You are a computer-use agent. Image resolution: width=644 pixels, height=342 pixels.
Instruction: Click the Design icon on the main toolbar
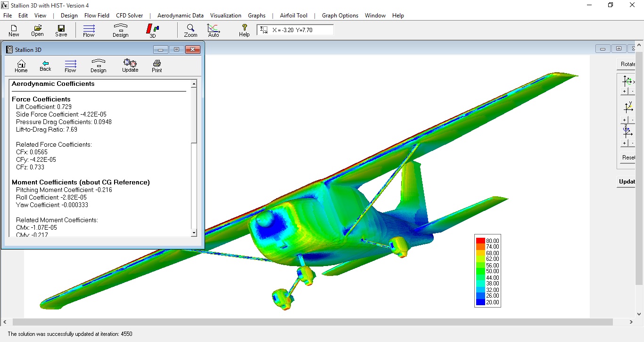120,30
